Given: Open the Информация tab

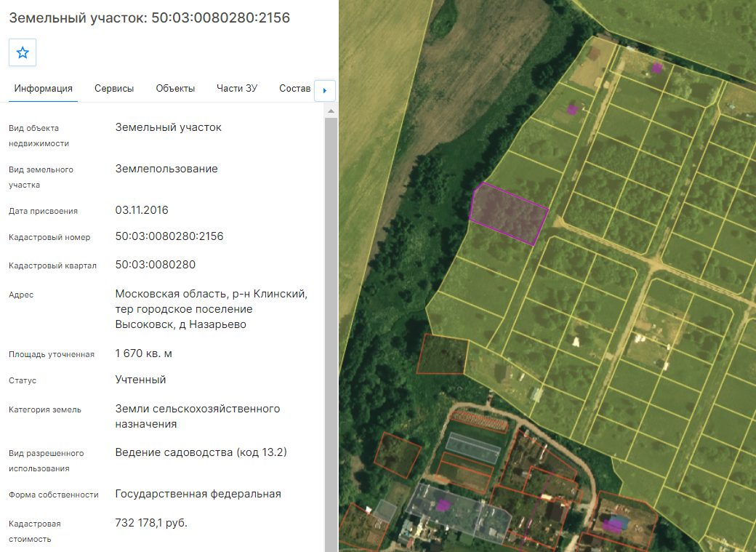Looking at the screenshot, I should 44,88.
